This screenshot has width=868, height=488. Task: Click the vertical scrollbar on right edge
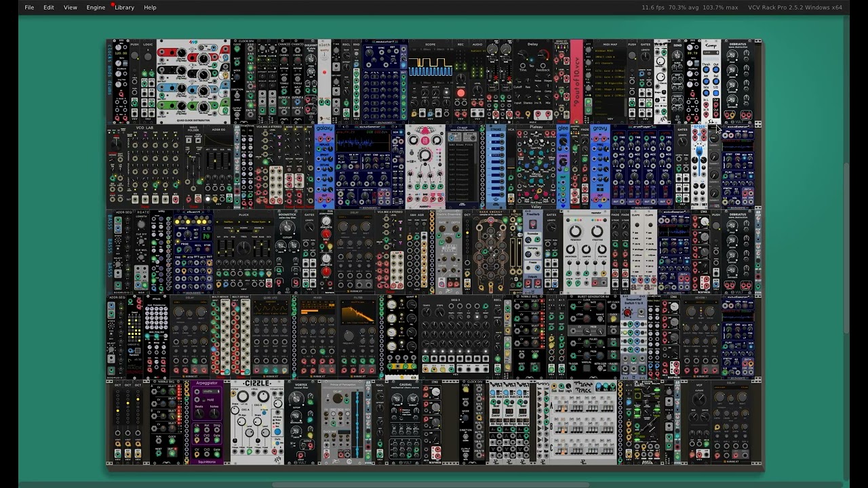pos(846,247)
